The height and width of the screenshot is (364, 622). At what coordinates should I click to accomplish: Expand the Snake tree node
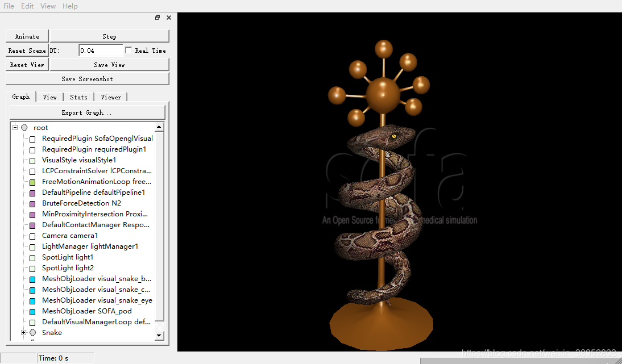point(23,332)
